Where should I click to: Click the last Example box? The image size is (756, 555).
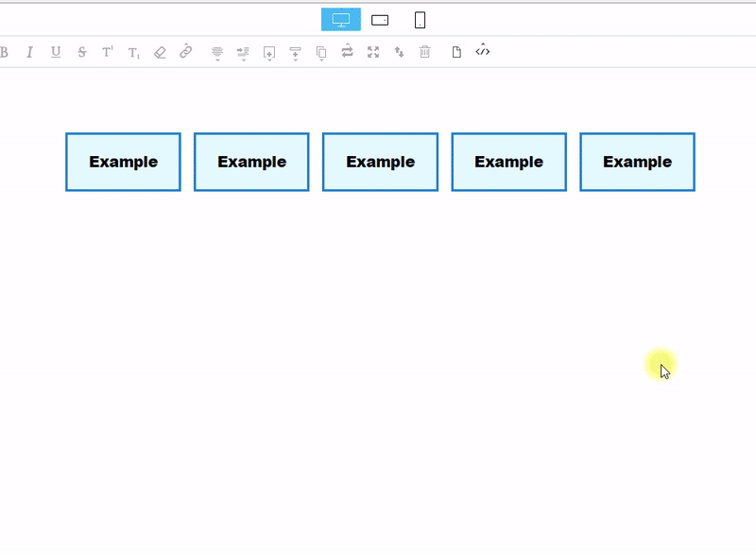[x=637, y=162]
